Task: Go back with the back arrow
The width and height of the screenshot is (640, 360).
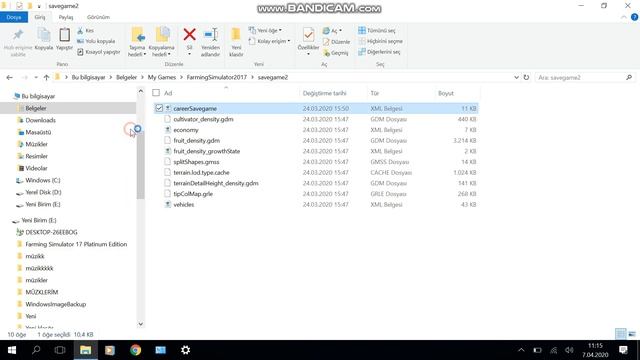Action: [x=9, y=78]
